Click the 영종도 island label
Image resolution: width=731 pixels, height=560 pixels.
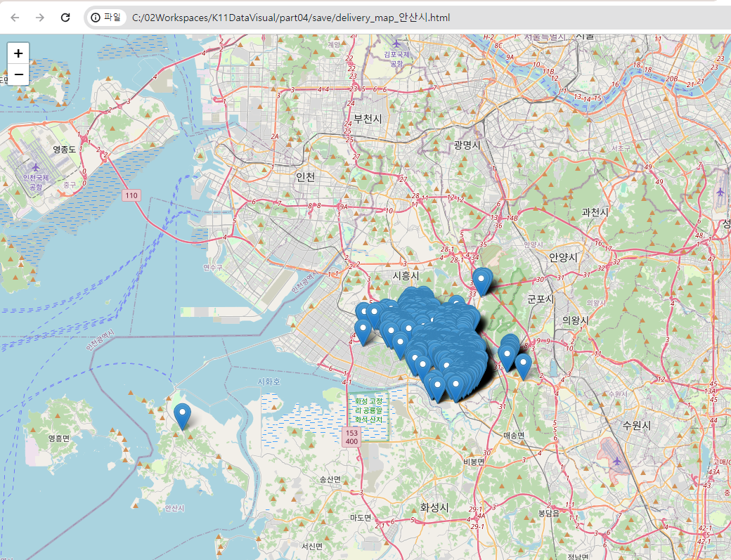click(x=64, y=149)
